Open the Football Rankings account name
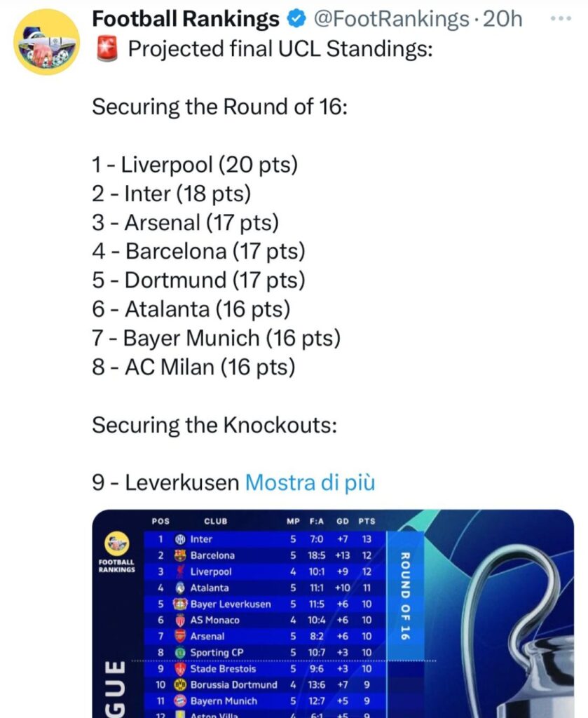This screenshot has height=718, width=588. click(x=186, y=20)
